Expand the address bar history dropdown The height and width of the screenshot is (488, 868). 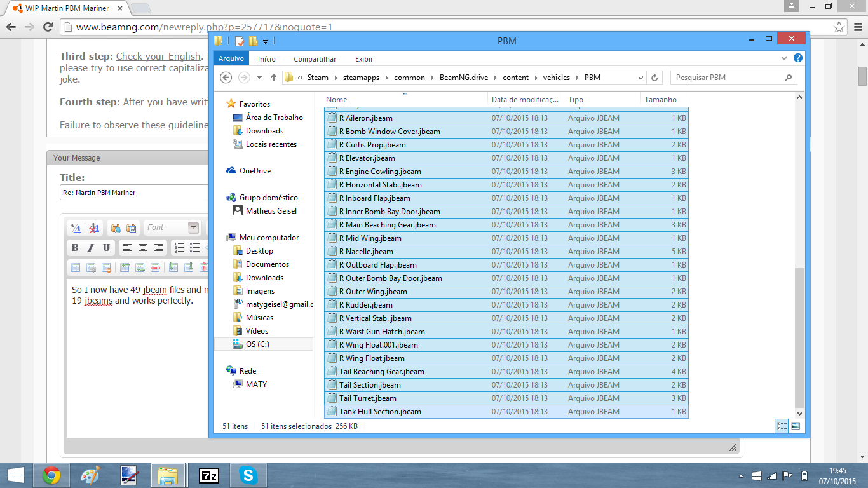(641, 78)
